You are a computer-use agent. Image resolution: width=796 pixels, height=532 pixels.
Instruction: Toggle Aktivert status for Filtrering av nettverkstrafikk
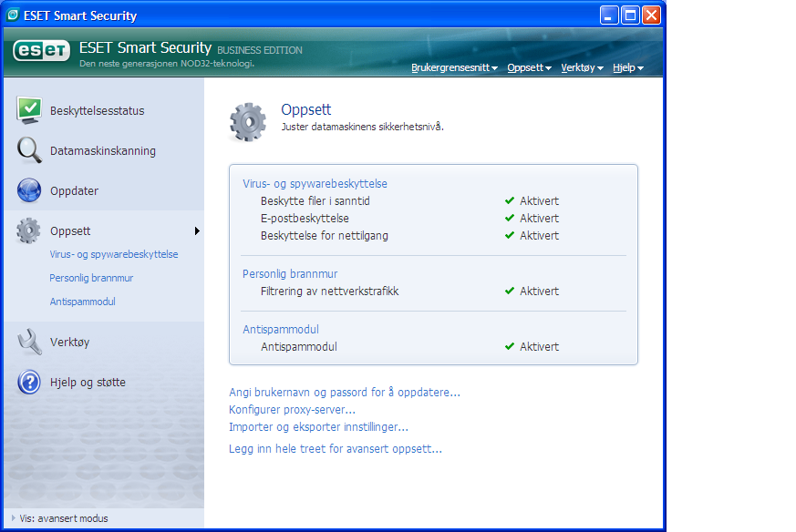click(x=539, y=292)
